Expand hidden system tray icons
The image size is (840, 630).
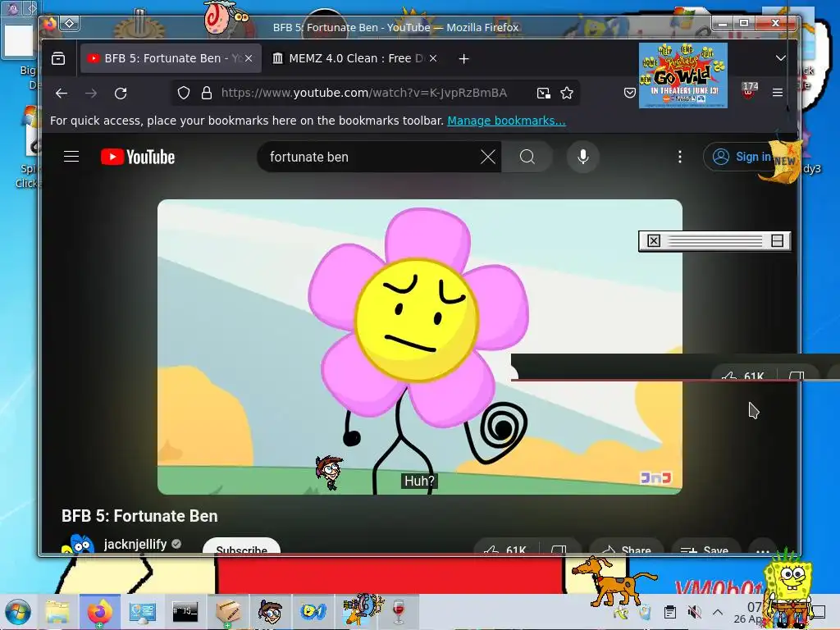(718, 612)
